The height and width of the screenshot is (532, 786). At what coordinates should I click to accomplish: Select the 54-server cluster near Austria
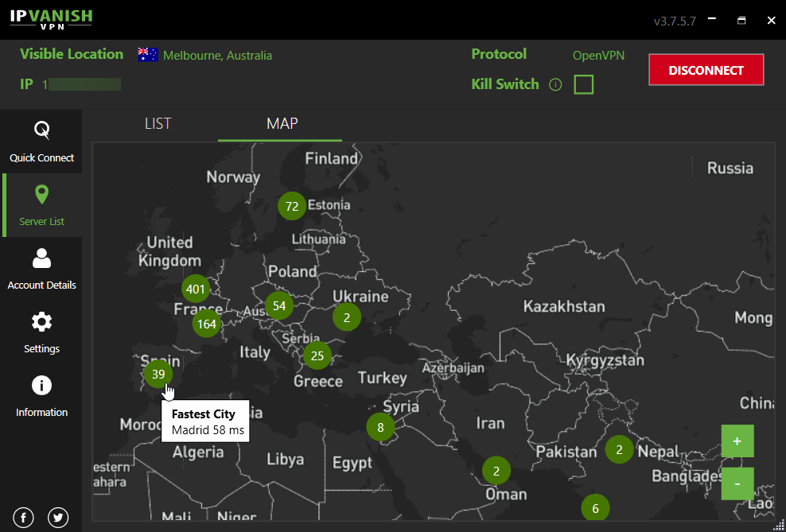point(278,305)
